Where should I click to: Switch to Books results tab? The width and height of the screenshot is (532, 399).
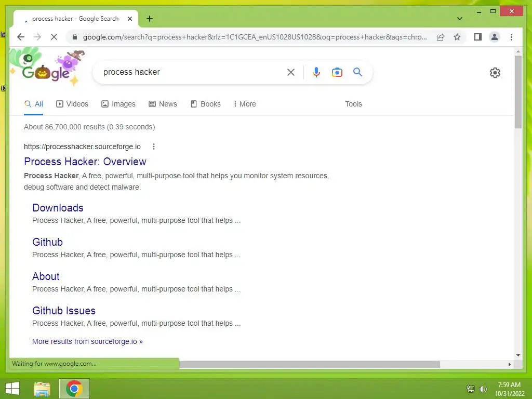(x=206, y=104)
